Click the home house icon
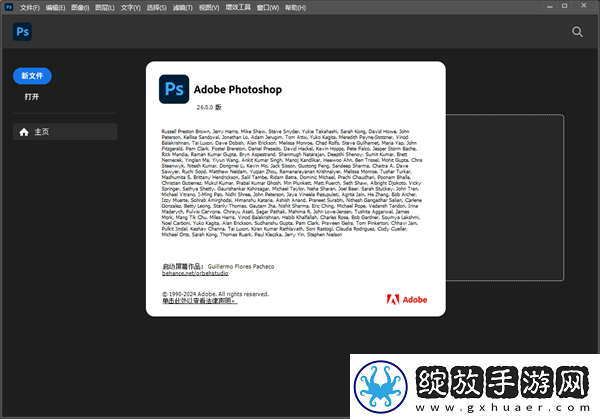The image size is (600, 419). pos(24,132)
